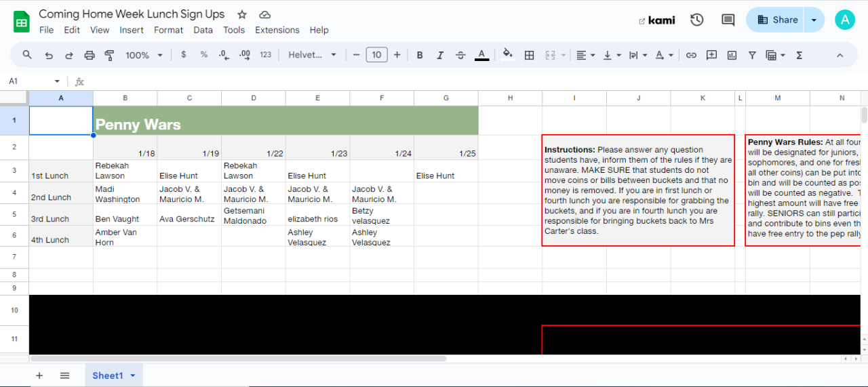Open the Tools menu
Viewport: 868px width, 387px height.
pos(234,30)
